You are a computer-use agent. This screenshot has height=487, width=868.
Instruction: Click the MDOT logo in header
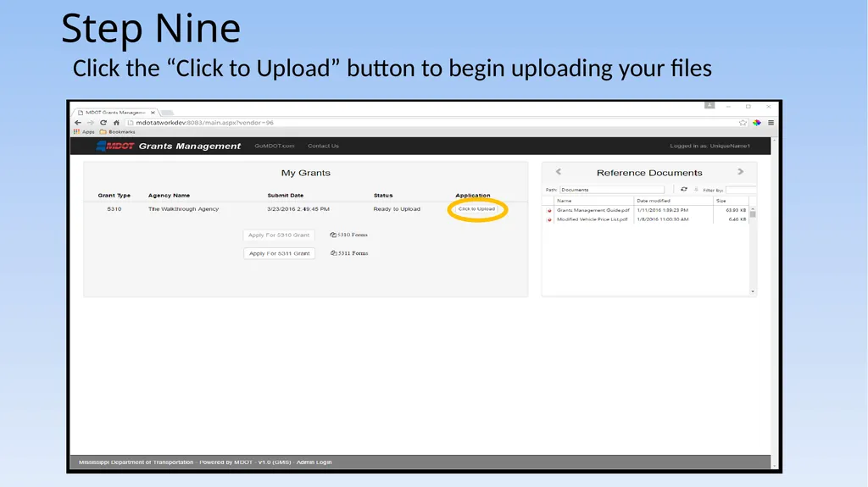coord(114,146)
